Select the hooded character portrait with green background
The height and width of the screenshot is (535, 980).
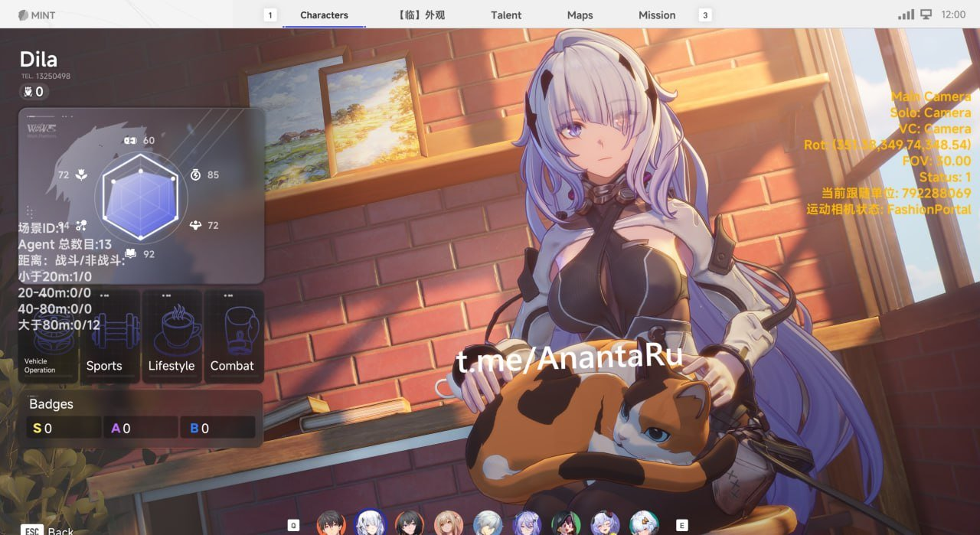[x=566, y=524]
